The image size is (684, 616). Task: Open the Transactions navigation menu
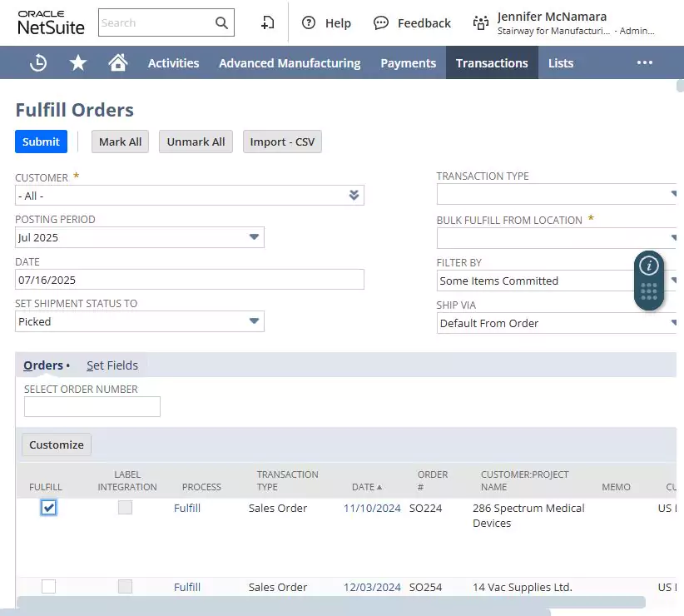point(492,62)
